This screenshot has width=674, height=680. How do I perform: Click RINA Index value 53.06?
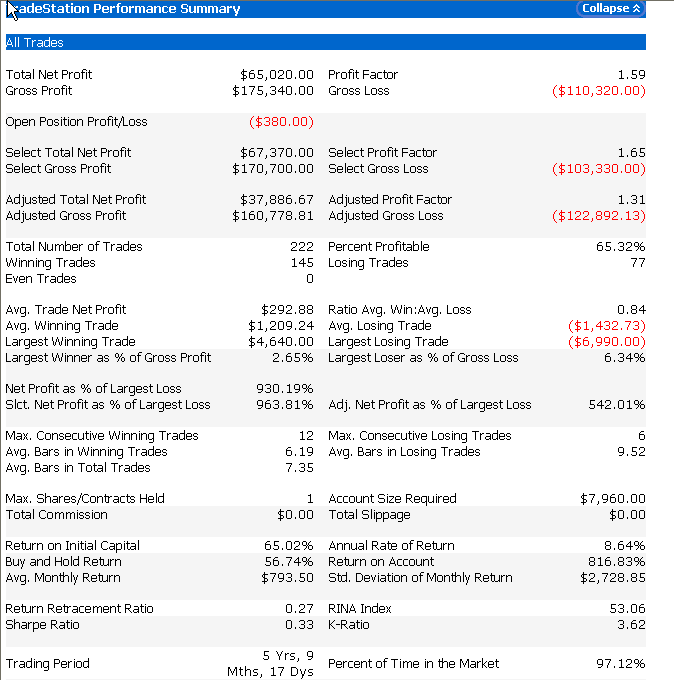click(x=628, y=609)
